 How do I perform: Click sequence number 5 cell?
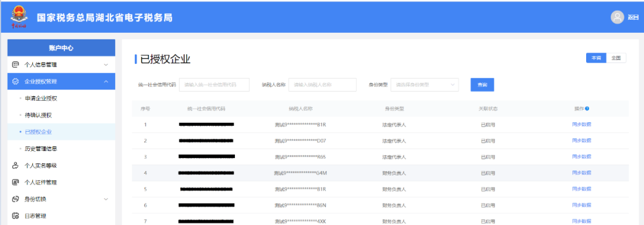click(x=145, y=189)
